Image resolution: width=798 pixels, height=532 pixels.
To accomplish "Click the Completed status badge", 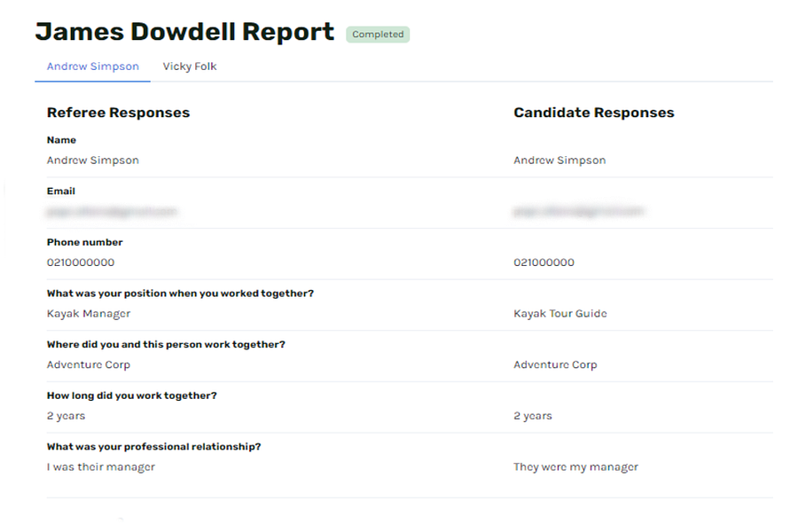I will (378, 35).
